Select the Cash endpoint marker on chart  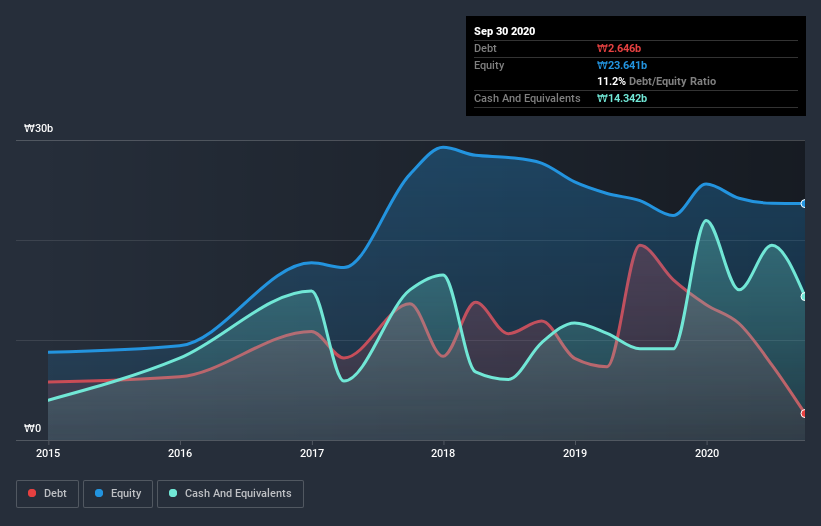(804, 297)
